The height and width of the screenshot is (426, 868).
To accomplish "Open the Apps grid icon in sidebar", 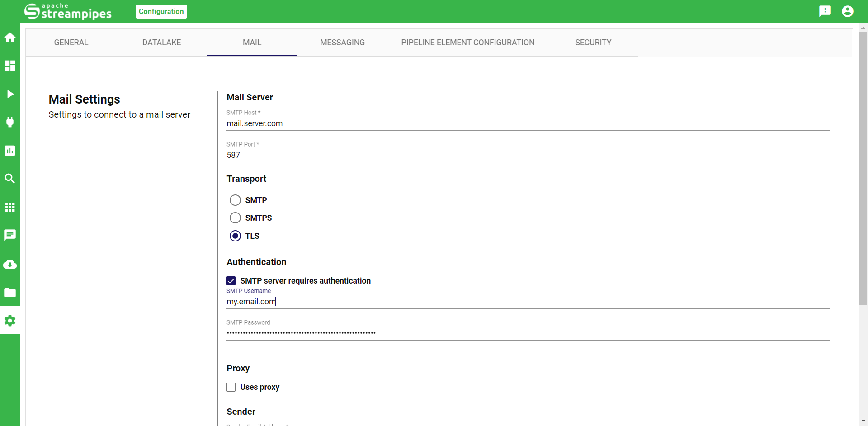I will [x=10, y=207].
